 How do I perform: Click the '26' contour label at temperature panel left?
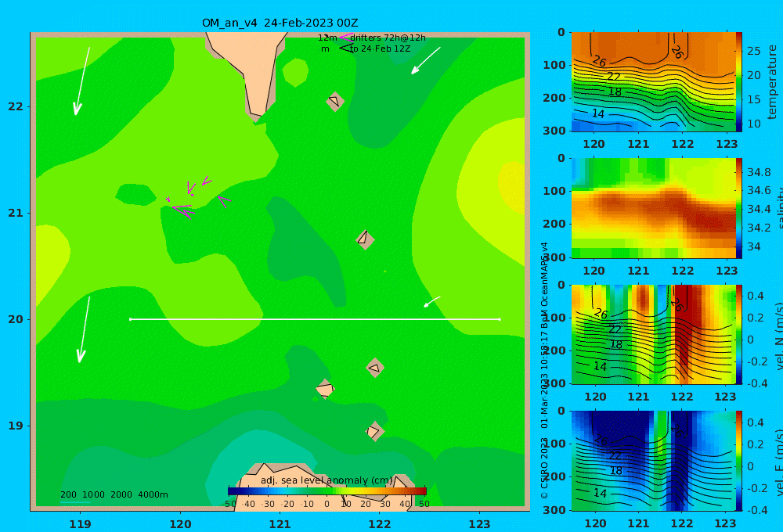pyautogui.click(x=599, y=61)
